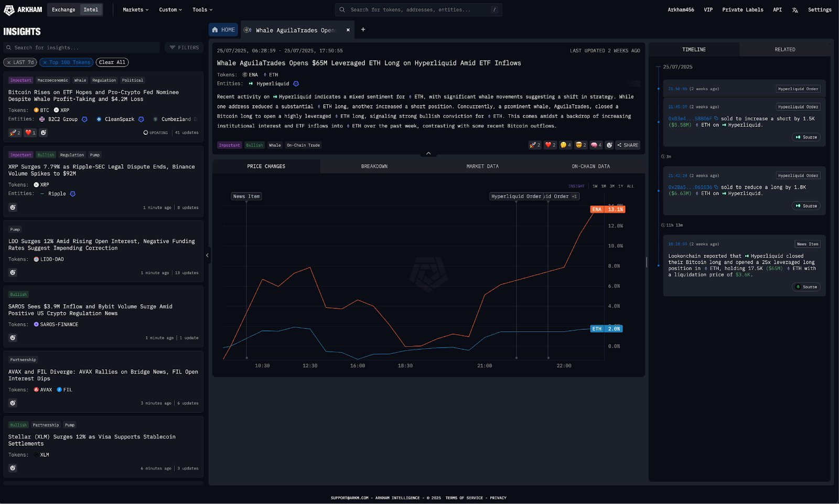This screenshot has height=504, width=839.
Task: Switch to Intel mode
Action: [91, 9]
